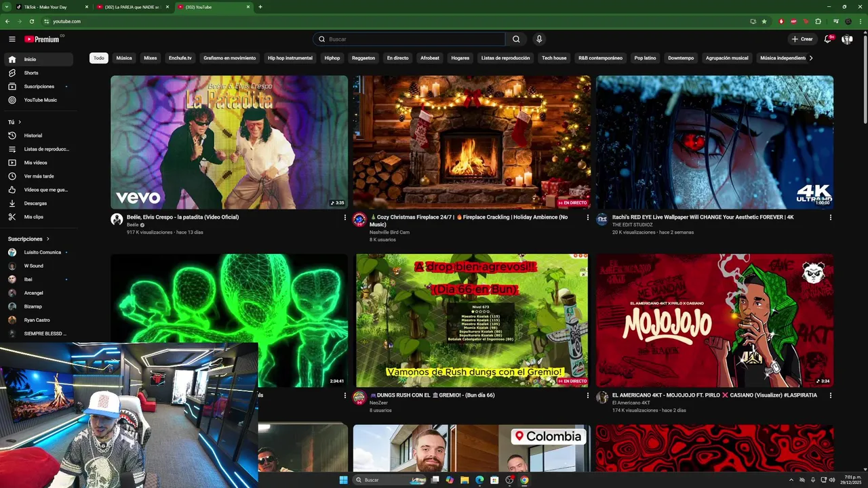Screen dimensions: 868x488
Task: Select the Mixes filter chip
Action: point(151,58)
